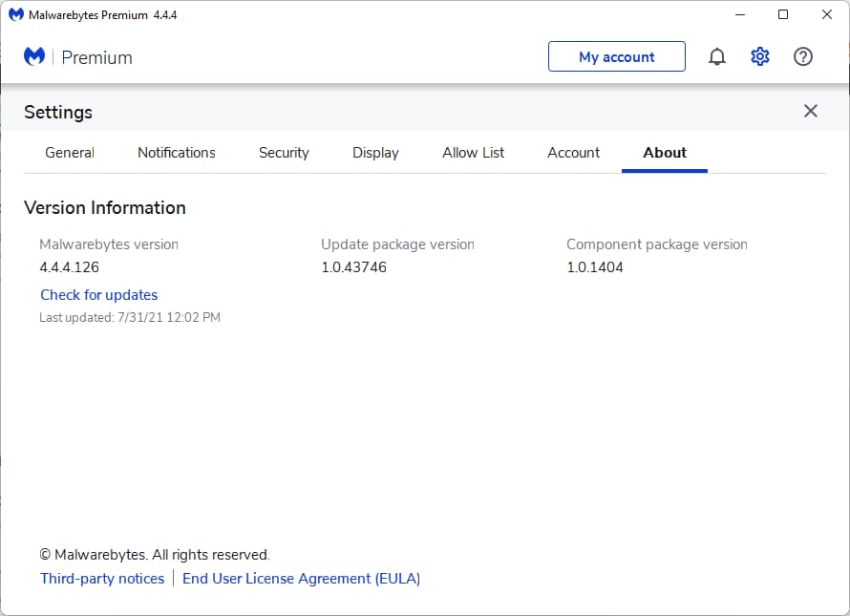Click Check for updates
Viewport: 850px width, 616px height.
[98, 294]
